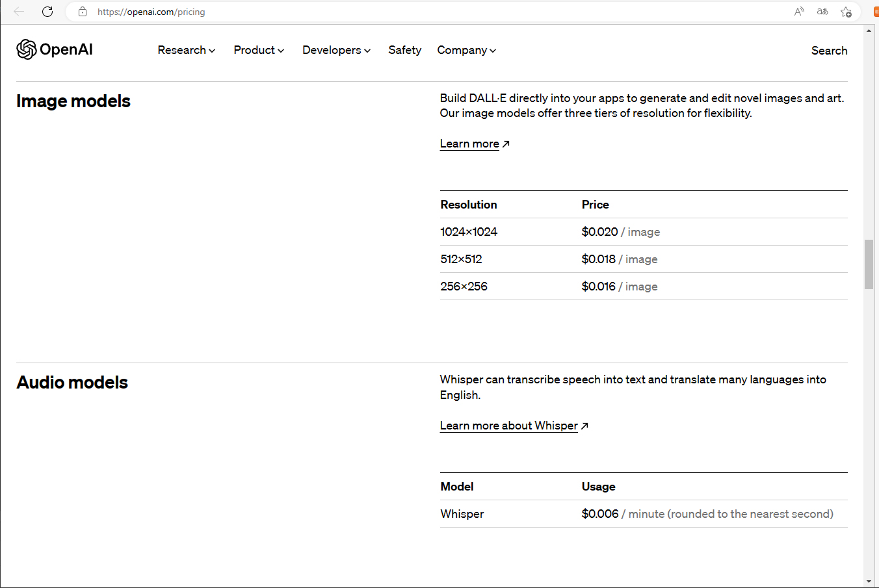Click the OpenAI logo
The width and height of the screenshot is (879, 588).
pos(55,49)
